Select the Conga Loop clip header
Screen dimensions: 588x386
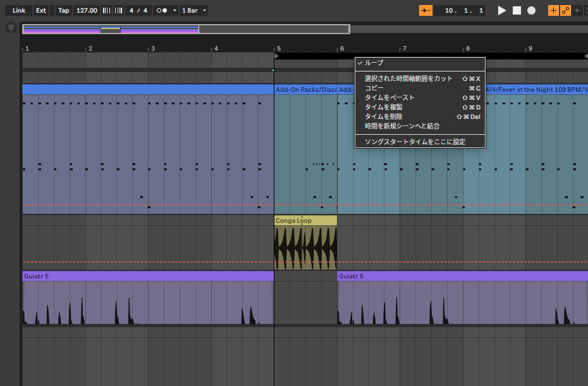tap(305, 221)
